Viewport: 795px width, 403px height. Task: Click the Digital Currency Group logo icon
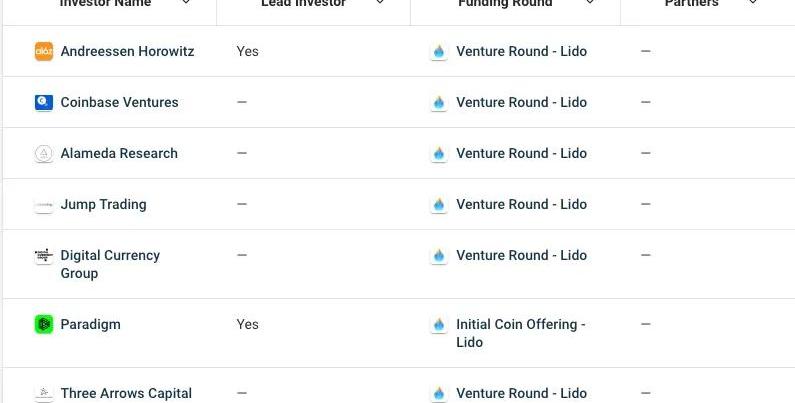pyautogui.click(x=43, y=255)
